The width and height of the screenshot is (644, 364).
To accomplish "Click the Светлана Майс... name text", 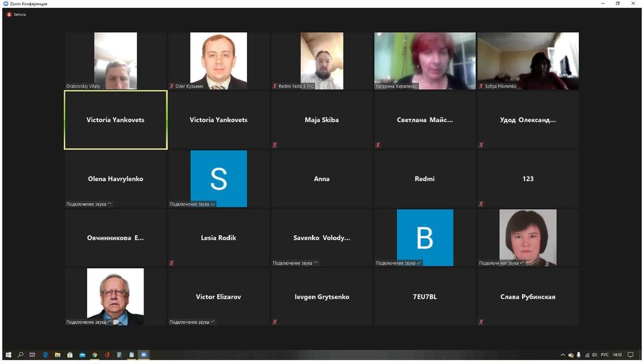I will tap(425, 120).
